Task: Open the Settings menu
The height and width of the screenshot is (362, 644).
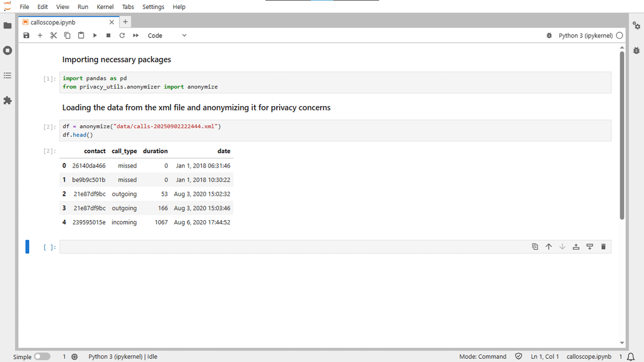Action: click(153, 7)
